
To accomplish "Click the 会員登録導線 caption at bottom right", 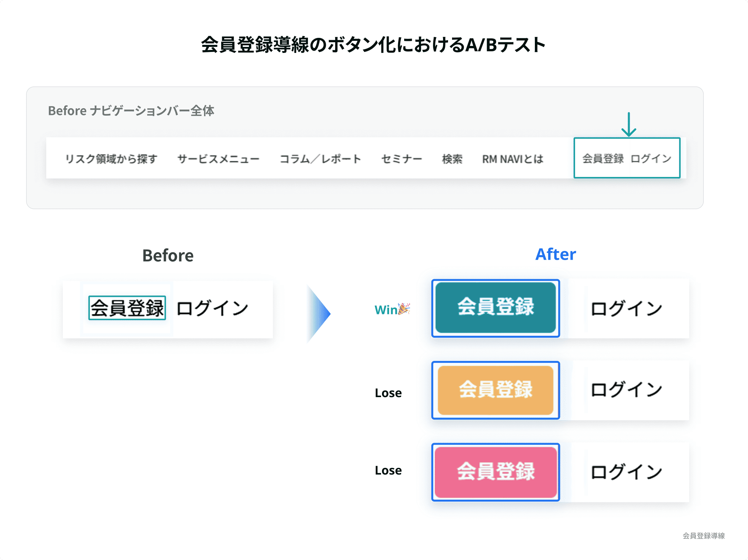I will tap(703, 536).
